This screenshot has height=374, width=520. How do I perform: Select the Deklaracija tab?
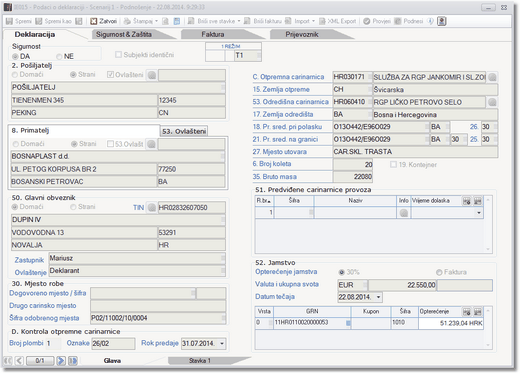click(35, 34)
